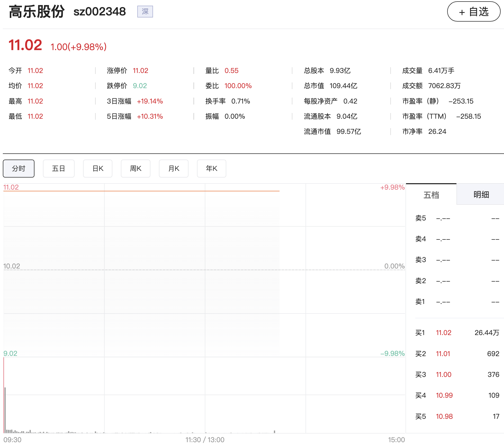The image size is (504, 445).
Task: Select the 分时 chart tab
Action: [x=19, y=169]
